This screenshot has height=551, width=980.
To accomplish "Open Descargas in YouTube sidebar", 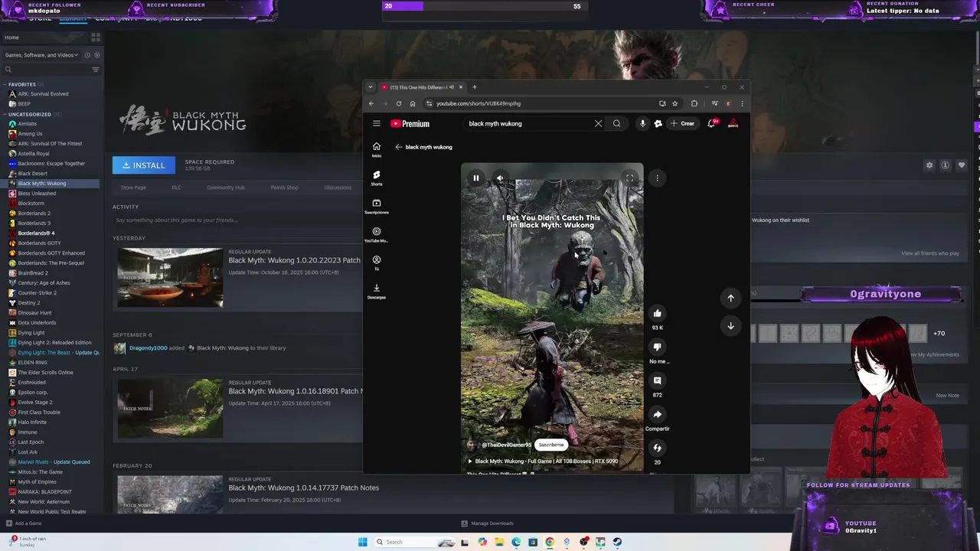I will (x=376, y=291).
